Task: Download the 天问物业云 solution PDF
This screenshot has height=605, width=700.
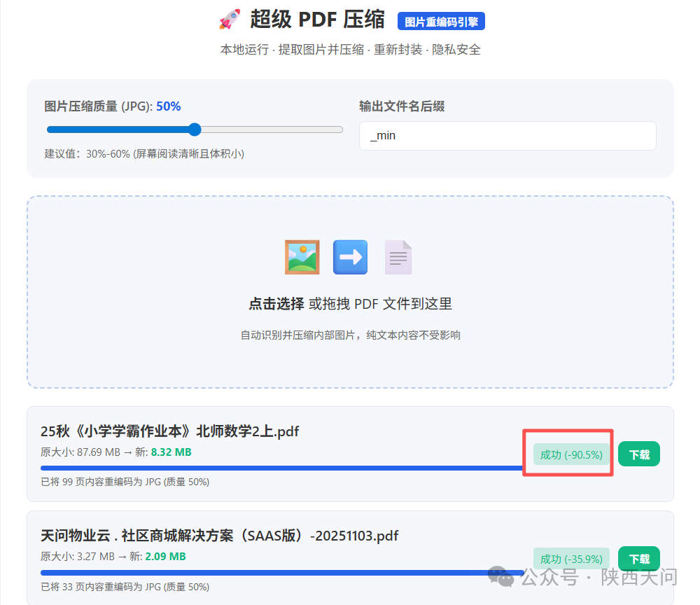Action: [638, 559]
